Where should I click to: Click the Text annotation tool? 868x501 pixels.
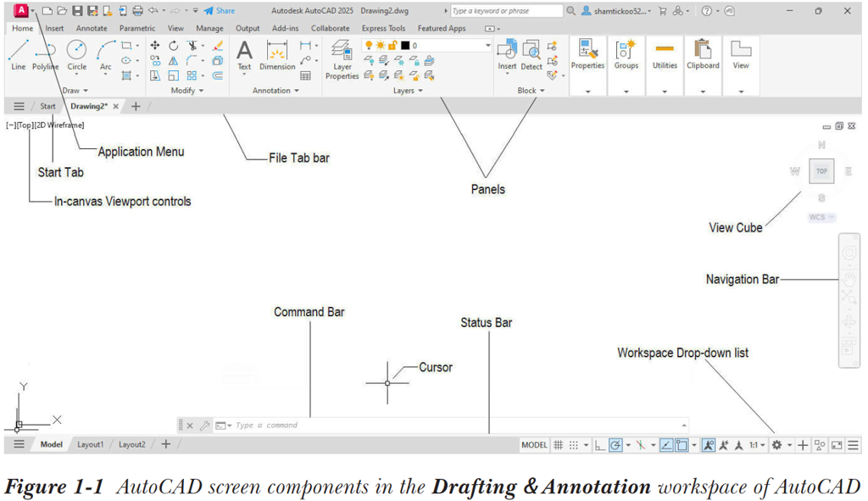(x=244, y=55)
